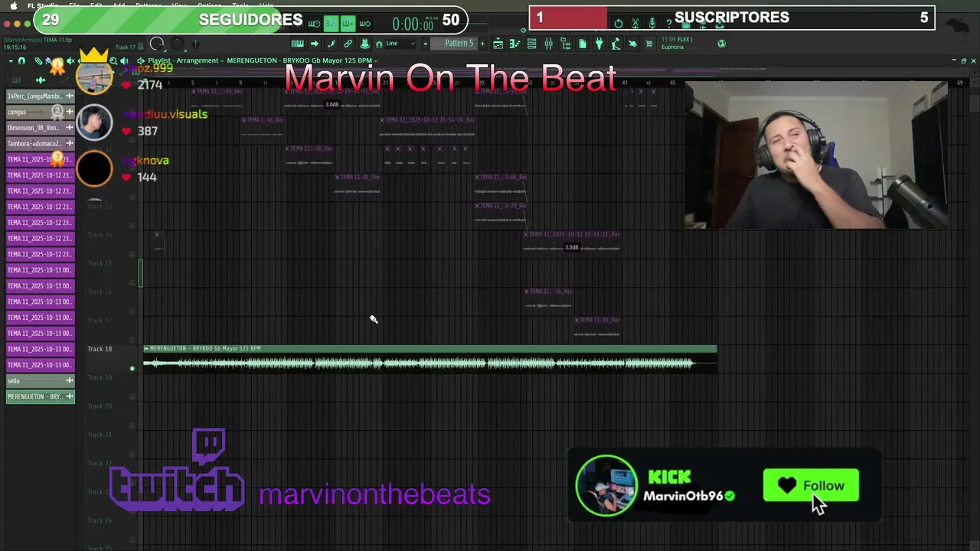
Task: Open the plugin picker plug icon
Action: [599, 44]
